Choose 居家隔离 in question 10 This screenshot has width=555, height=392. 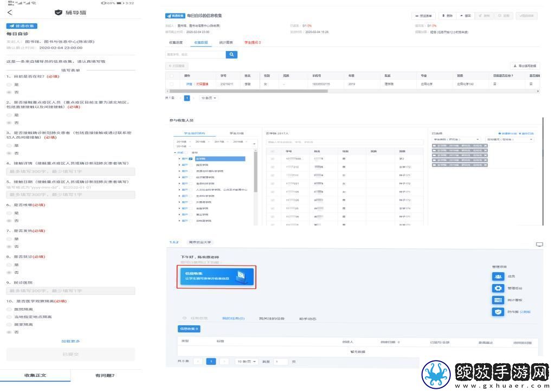click(x=10, y=324)
